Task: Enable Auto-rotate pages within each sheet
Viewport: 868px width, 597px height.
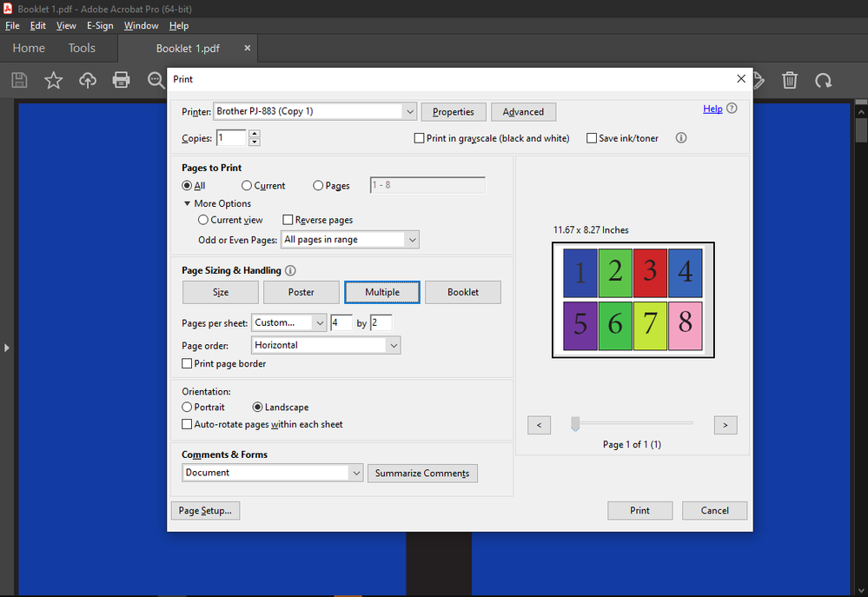Action: coord(187,424)
